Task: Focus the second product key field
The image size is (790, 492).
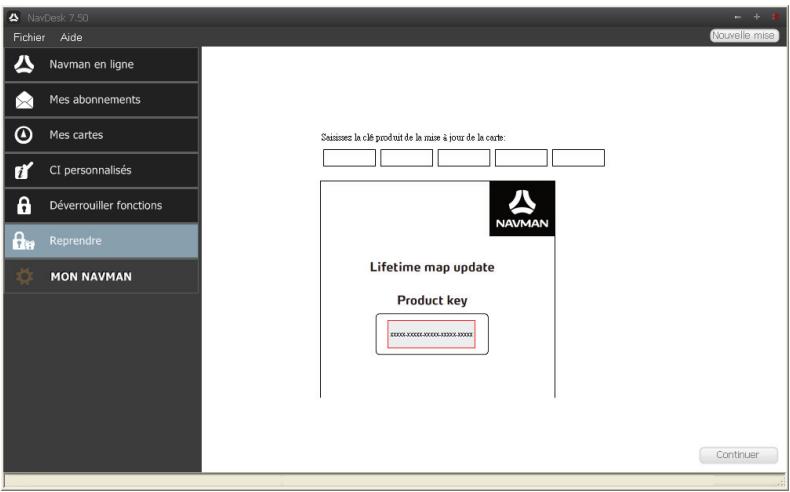Action: pos(407,158)
